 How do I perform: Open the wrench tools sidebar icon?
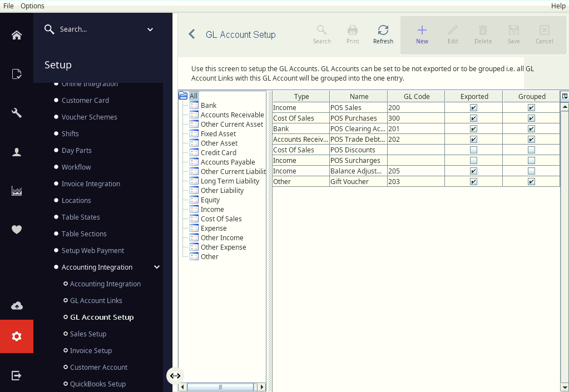[x=16, y=113]
